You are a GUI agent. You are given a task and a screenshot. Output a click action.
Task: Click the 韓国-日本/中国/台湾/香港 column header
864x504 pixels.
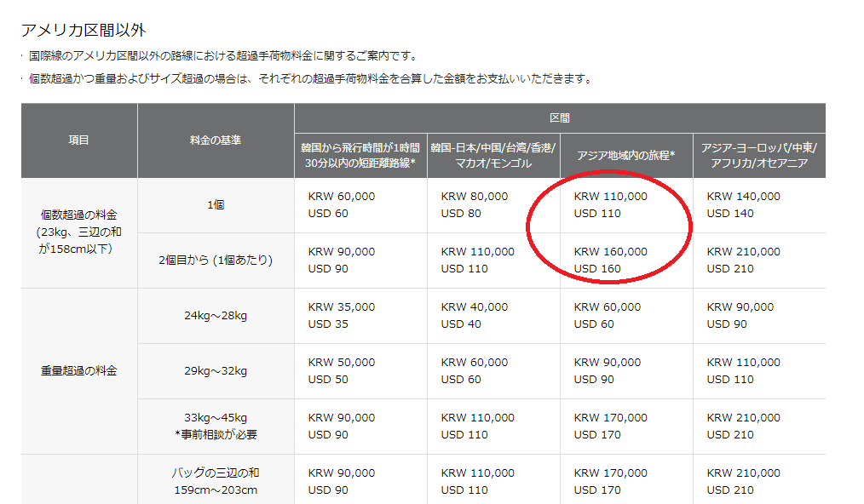(x=493, y=155)
